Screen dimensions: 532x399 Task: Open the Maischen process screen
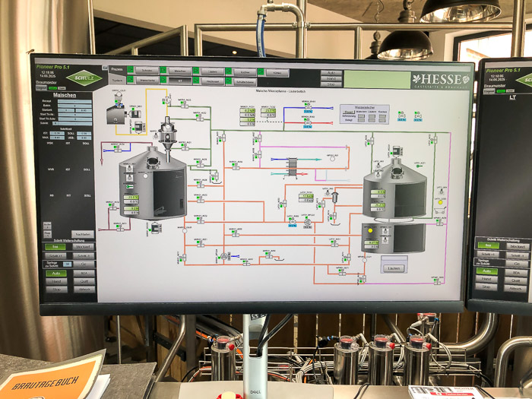[x=180, y=71]
